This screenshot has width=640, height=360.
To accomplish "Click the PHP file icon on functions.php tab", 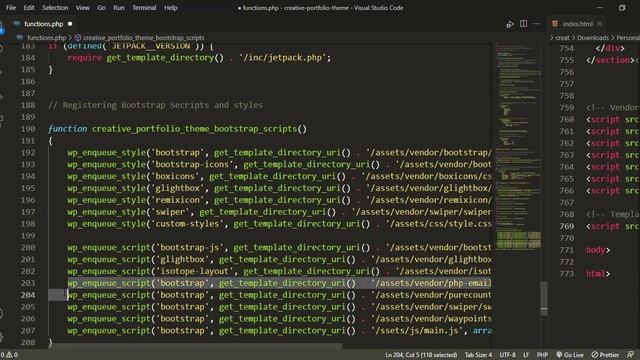I will tap(17, 24).
